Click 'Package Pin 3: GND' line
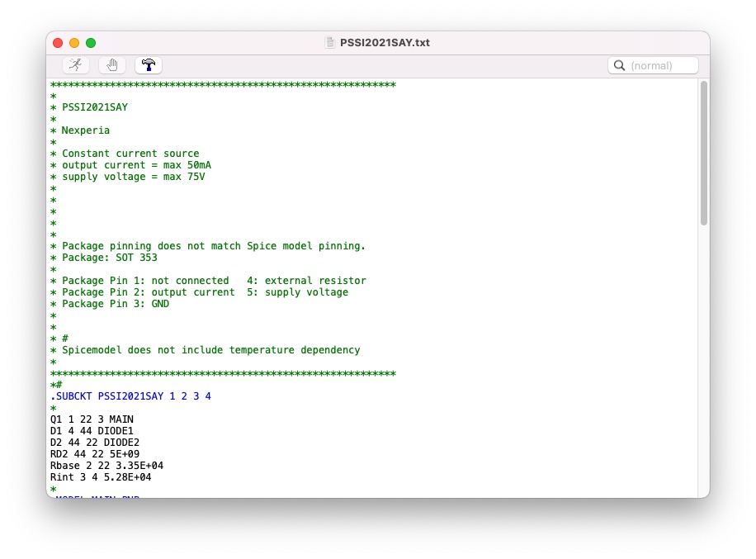756x559 pixels. coord(110,304)
